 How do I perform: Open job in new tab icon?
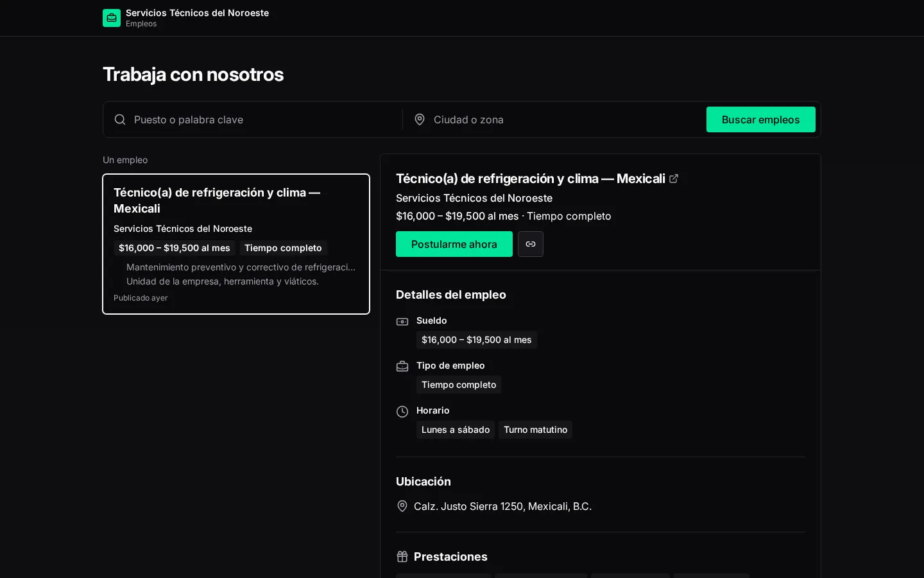pyautogui.click(x=674, y=179)
